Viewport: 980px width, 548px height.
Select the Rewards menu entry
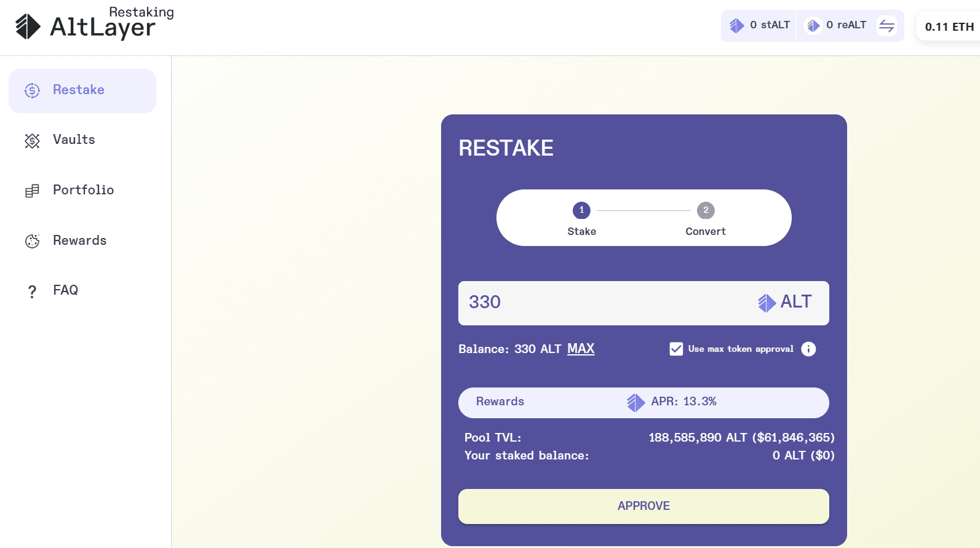point(79,240)
